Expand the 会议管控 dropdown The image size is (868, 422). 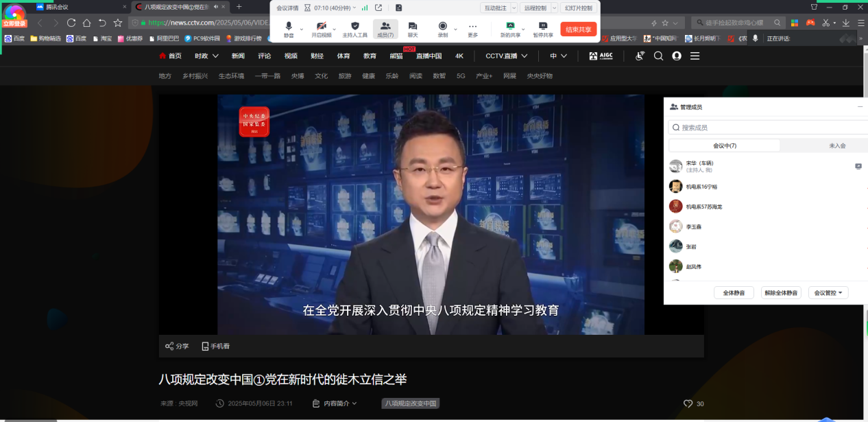click(828, 293)
